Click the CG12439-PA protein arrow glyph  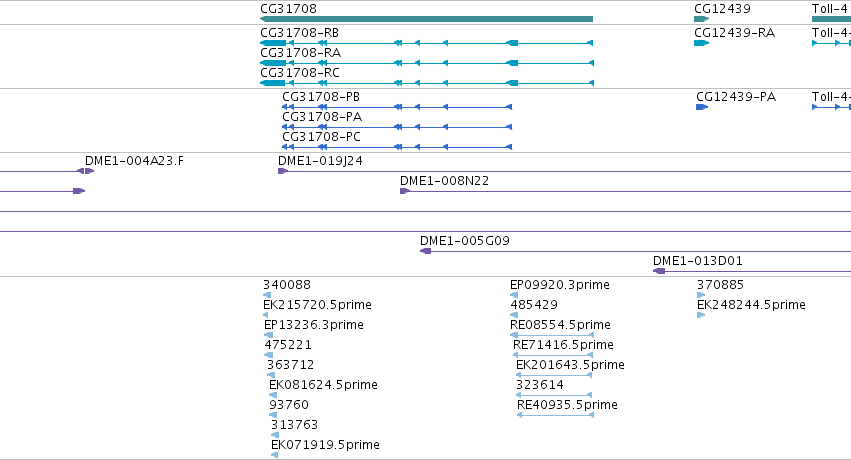[702, 107]
